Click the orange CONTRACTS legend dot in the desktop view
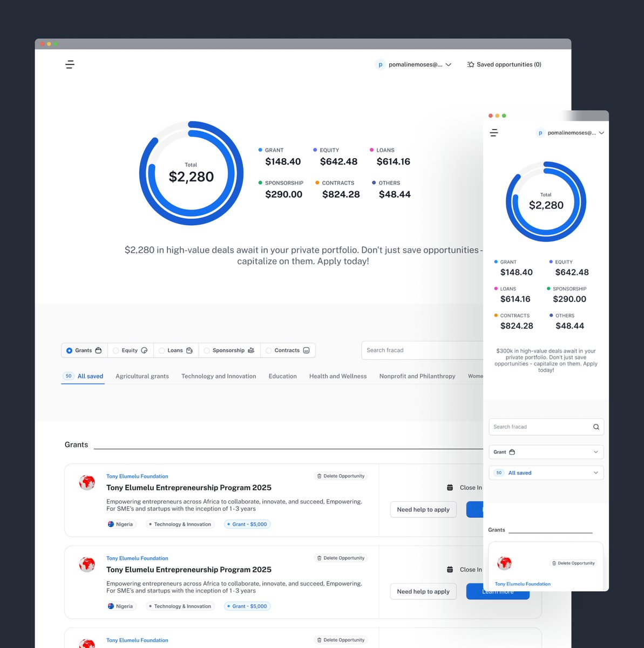Screen dimensions: 644x648 point(317,183)
